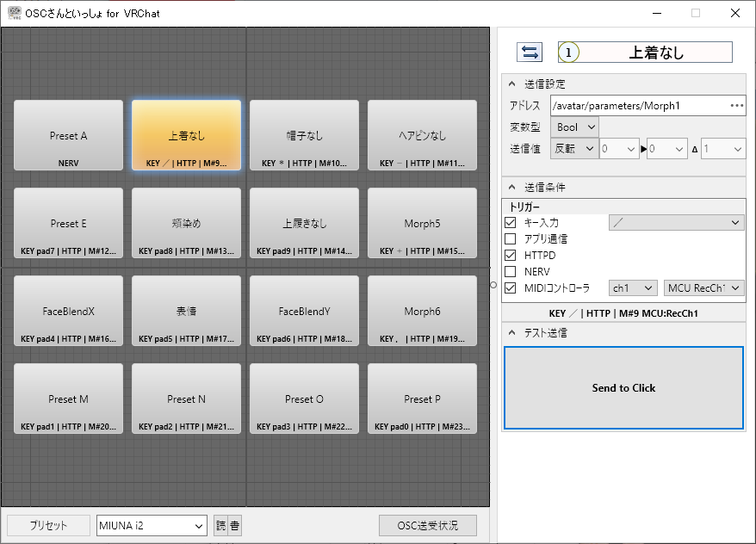Open the ch1 MIDI channel dropdown

[633, 288]
